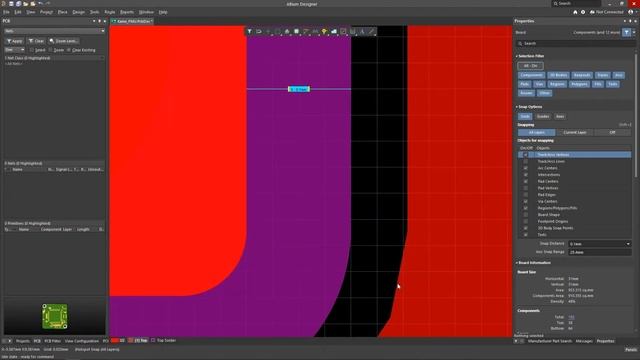Toggle the Track/Arcs Vertices snapping checkbox

coord(526,155)
